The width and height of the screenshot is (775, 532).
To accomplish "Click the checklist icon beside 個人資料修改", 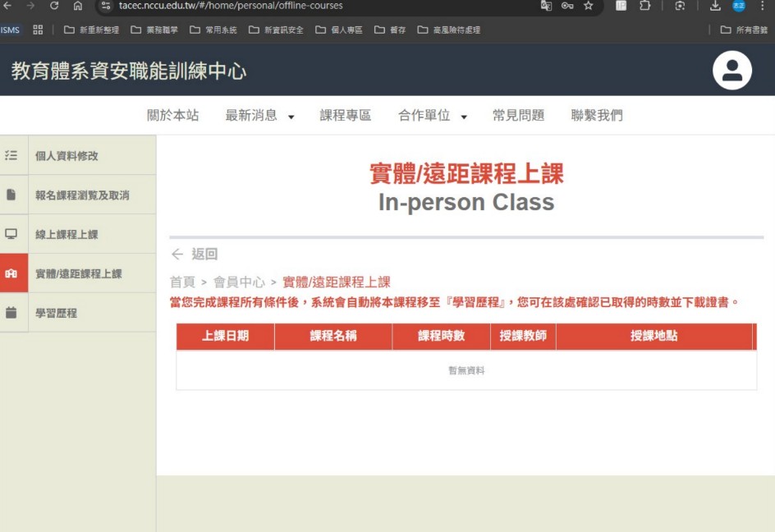I will pyautogui.click(x=11, y=155).
